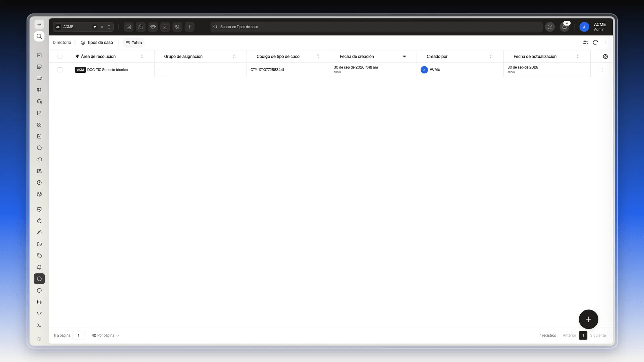Switch to the Tabla view tab
Viewport: 644px width, 362px height.
(133, 43)
